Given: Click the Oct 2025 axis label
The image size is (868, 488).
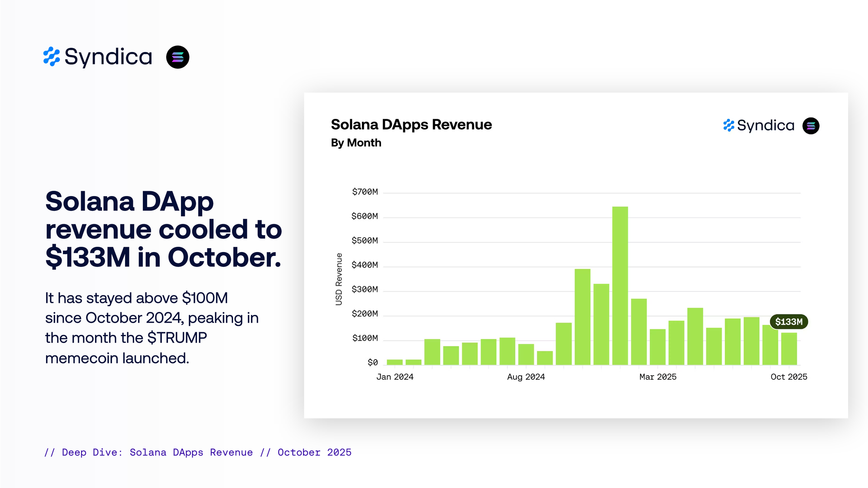Looking at the screenshot, I should pyautogui.click(x=789, y=377).
